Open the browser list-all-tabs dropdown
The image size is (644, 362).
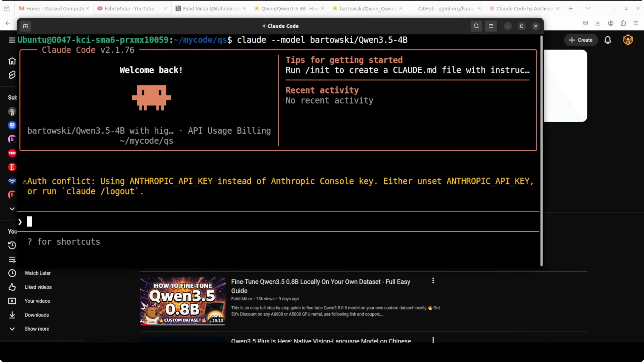(587, 9)
